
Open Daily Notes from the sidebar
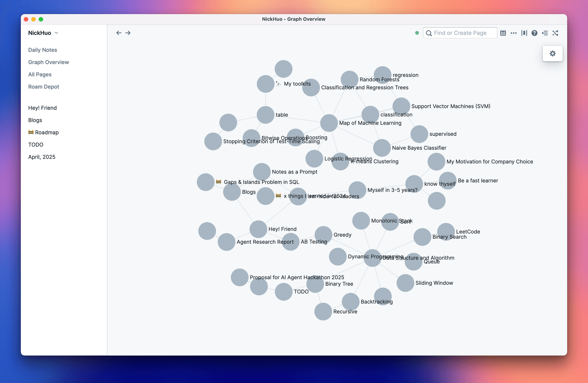click(x=43, y=50)
